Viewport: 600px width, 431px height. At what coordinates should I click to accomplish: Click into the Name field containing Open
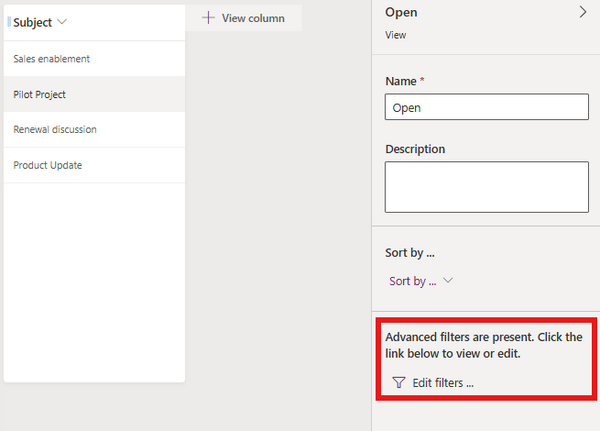[486, 107]
